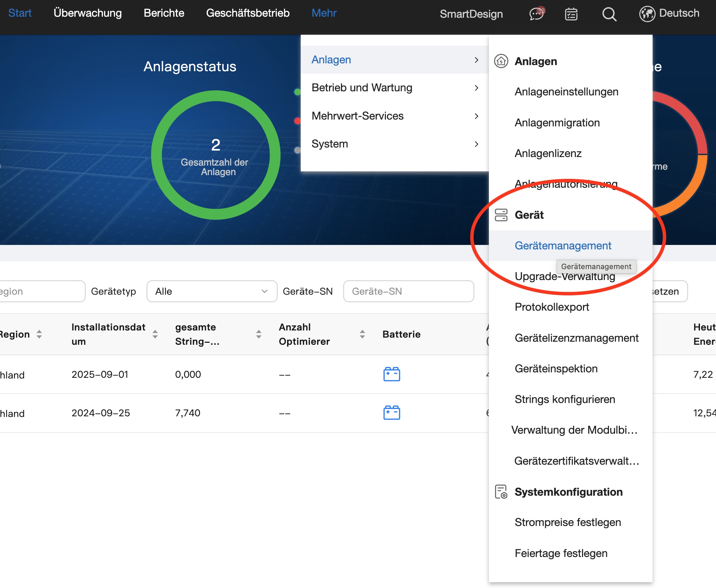The image size is (716, 588).
Task: Open the Überwachung menu
Action: (88, 13)
